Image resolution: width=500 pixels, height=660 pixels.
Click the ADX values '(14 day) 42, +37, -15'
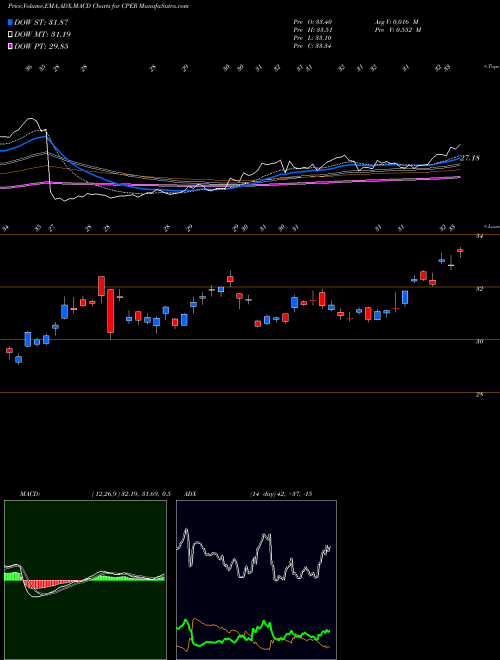pos(281,494)
